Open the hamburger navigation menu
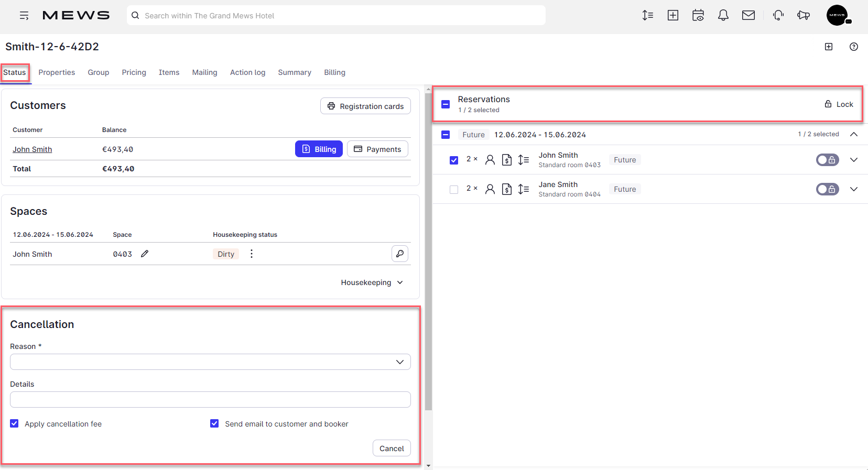 point(24,16)
